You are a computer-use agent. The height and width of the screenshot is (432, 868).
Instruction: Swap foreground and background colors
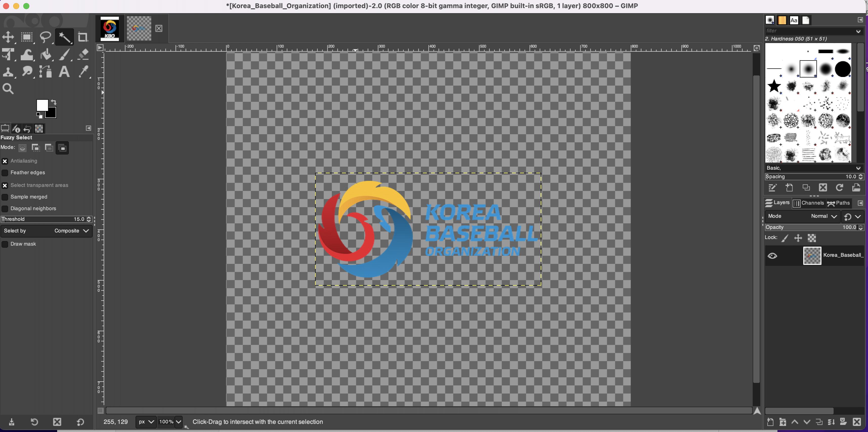[54, 102]
